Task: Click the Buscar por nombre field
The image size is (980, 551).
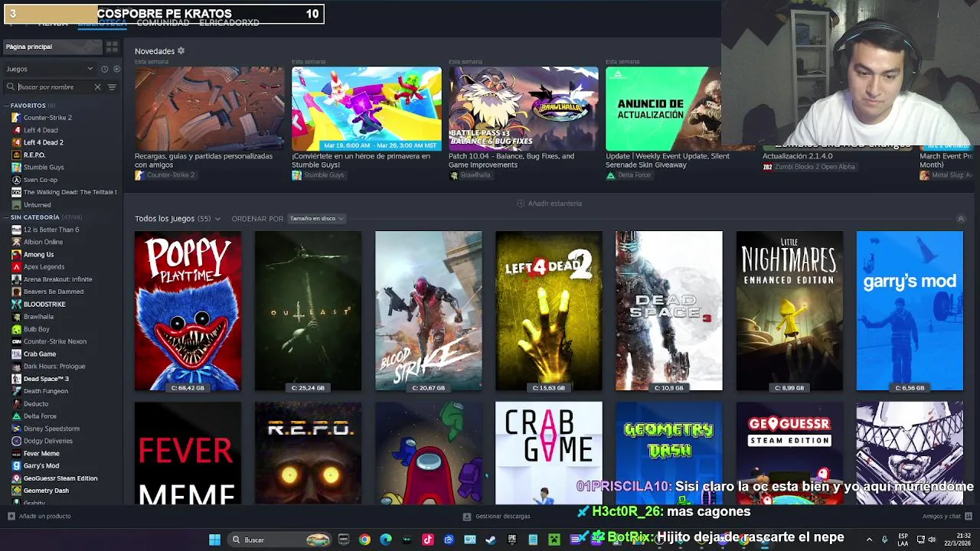Action: 54,86
